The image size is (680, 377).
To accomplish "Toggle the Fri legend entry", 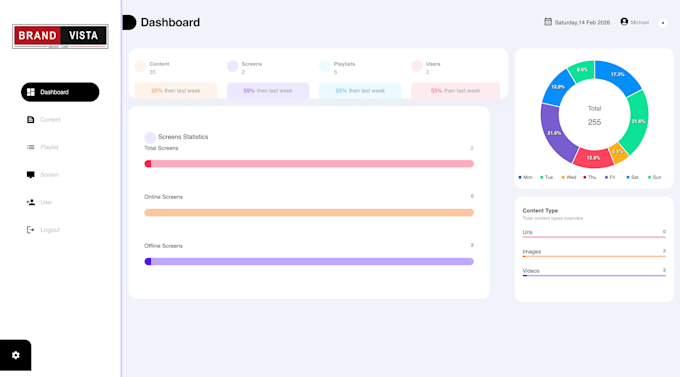I will [610, 177].
